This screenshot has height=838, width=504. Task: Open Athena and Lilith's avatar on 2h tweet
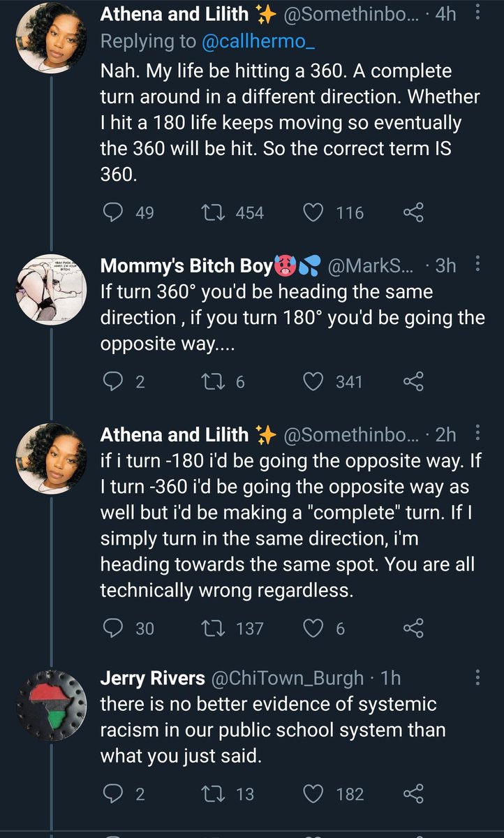52,457
